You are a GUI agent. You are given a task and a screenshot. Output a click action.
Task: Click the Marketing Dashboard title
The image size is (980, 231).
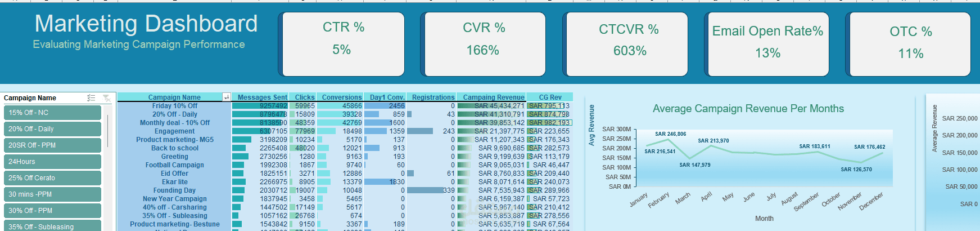point(146,24)
